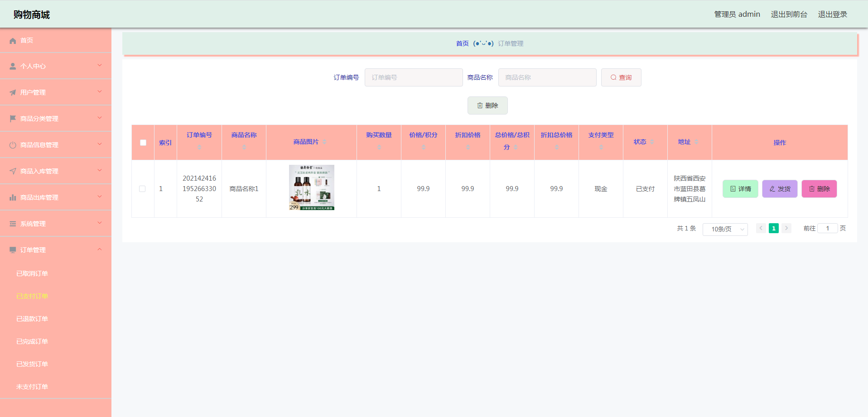Toggle the select-all checkbox in table header
868x417 pixels.
point(143,143)
